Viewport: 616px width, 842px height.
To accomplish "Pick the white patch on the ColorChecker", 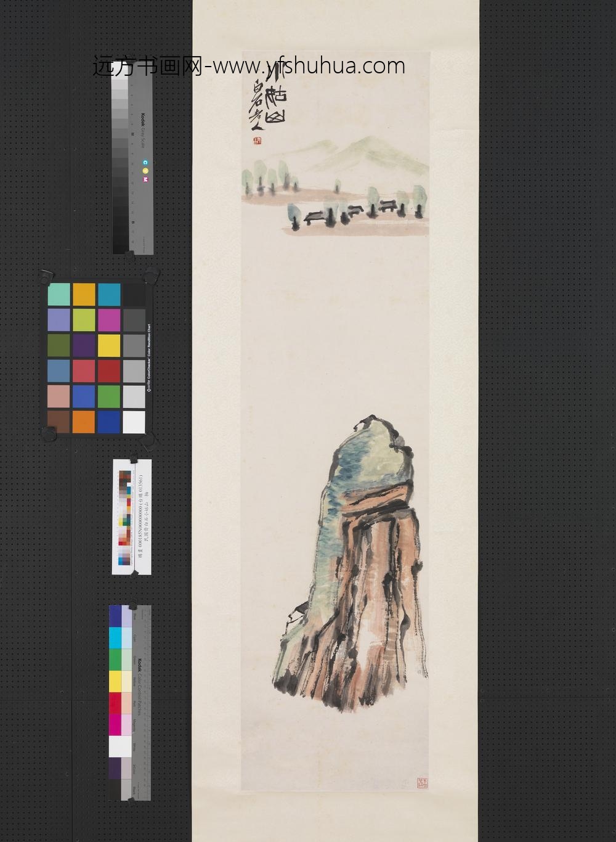I will point(134,422).
